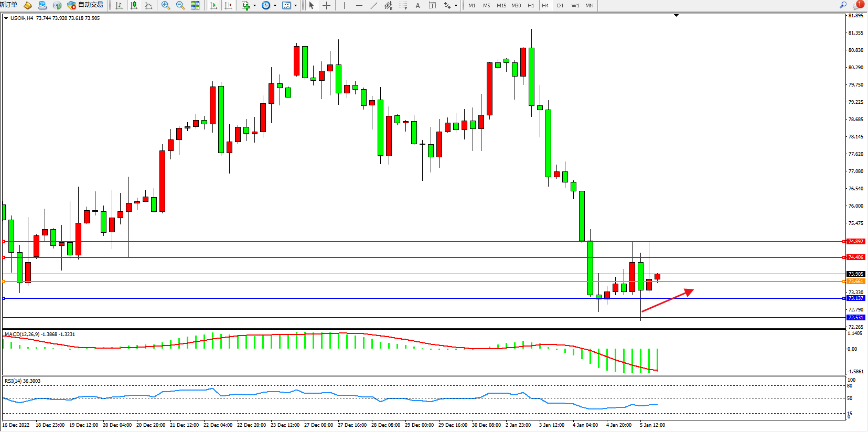This screenshot has width=868, height=432.
Task: Zoom out of the chart
Action: click(180, 5)
